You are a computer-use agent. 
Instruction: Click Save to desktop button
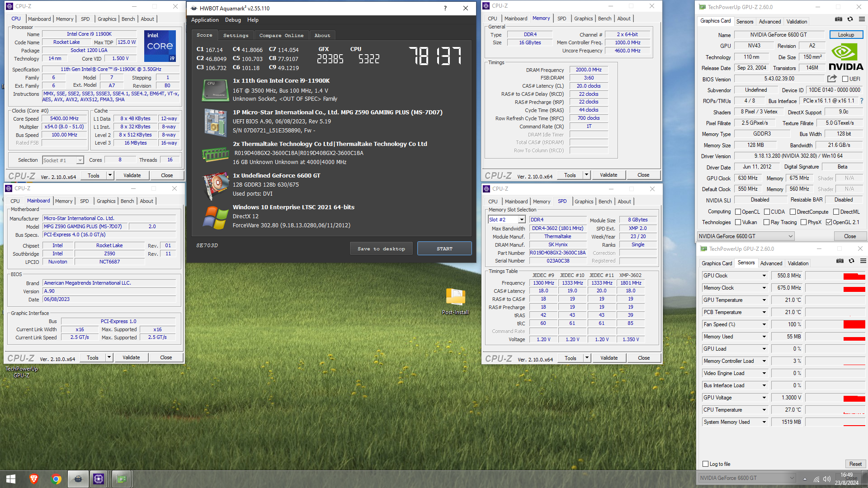pos(381,249)
